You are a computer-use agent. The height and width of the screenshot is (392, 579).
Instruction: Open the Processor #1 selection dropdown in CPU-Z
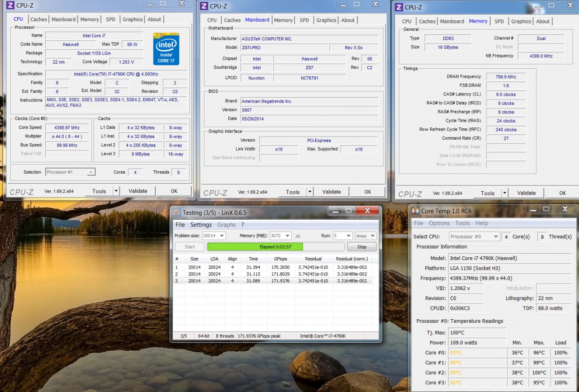pos(71,172)
